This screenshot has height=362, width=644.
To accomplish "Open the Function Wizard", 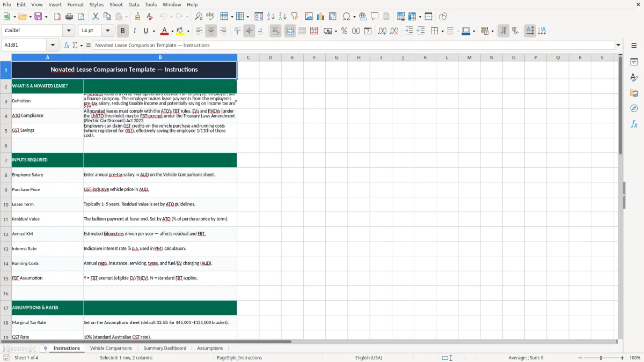I will point(67,45).
